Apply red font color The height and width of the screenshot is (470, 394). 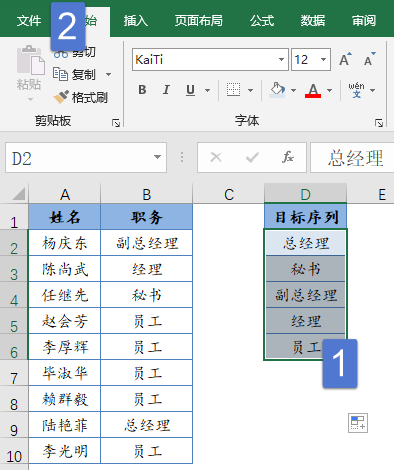(313, 90)
